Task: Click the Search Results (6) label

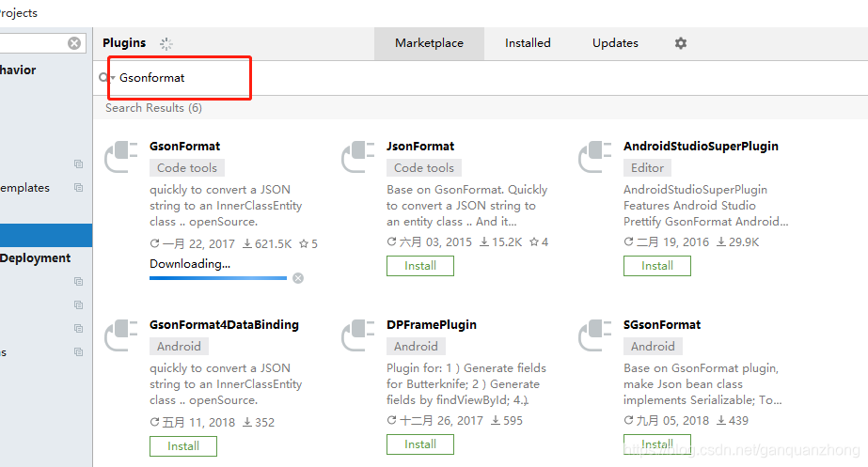Action: pos(154,108)
